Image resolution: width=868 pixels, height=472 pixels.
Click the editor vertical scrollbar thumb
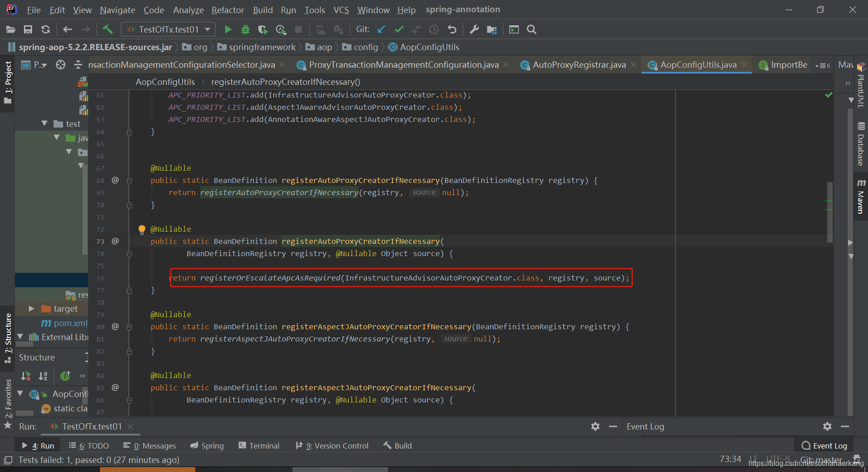(830, 212)
